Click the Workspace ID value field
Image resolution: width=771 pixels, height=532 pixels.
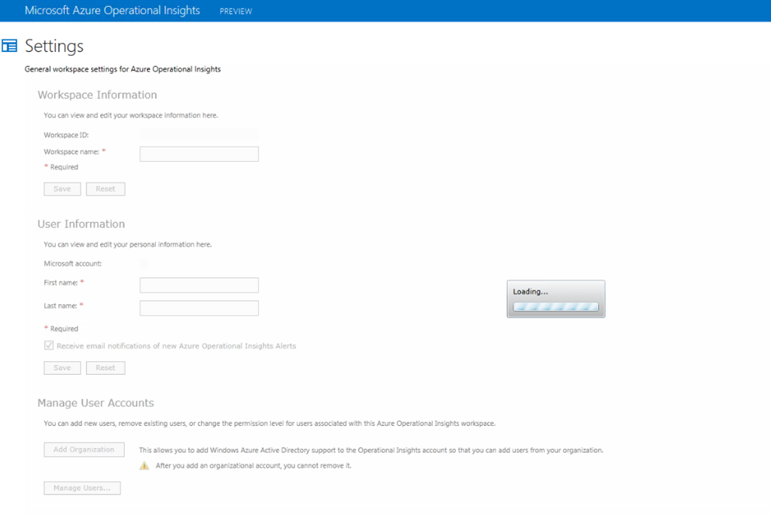pos(199,135)
